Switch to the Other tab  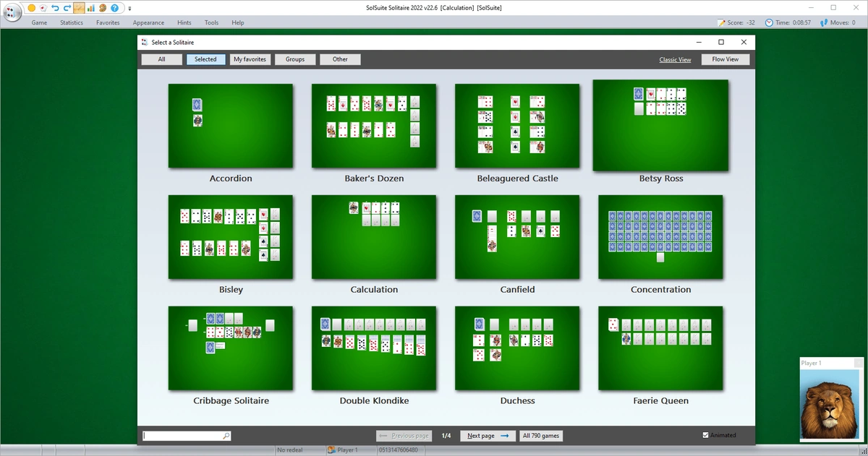[340, 59]
